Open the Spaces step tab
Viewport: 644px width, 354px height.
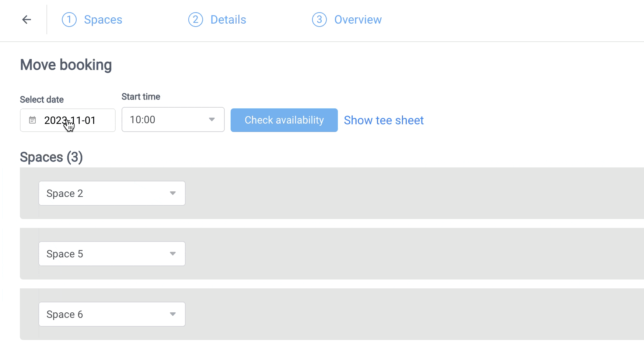coord(103,20)
